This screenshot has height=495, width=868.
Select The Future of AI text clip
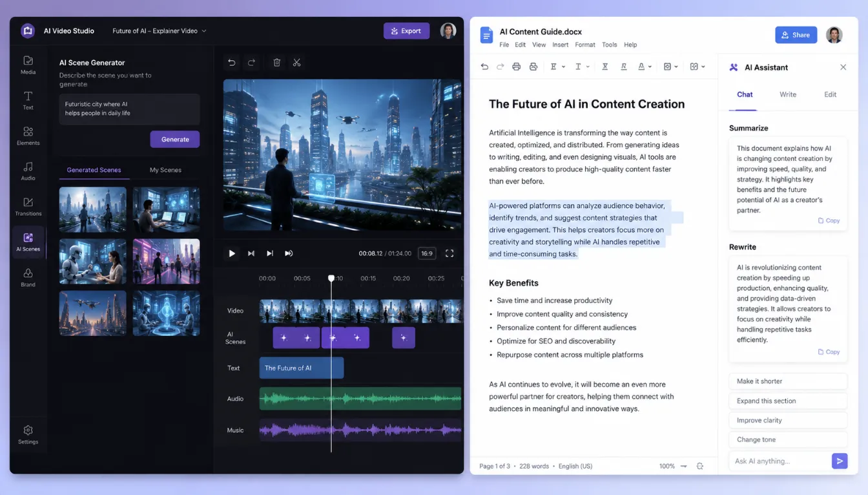click(302, 368)
